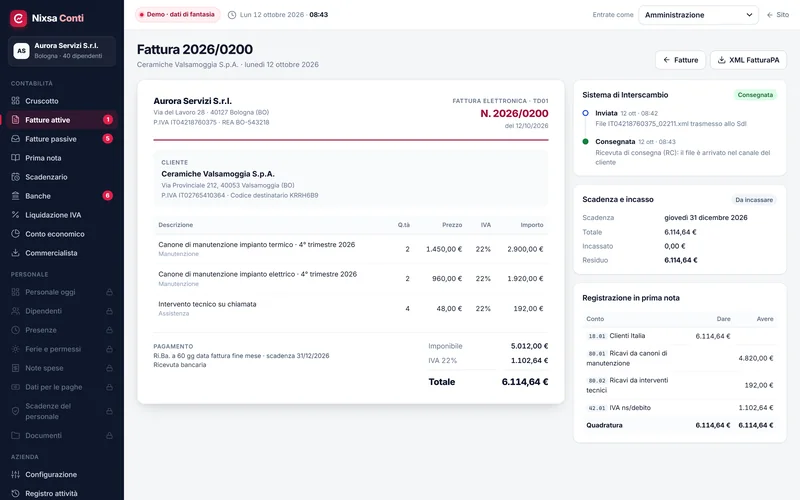Image resolution: width=800 pixels, height=500 pixels.
Task: Click the Demo dati di fantasia badge
Action: 178,15
